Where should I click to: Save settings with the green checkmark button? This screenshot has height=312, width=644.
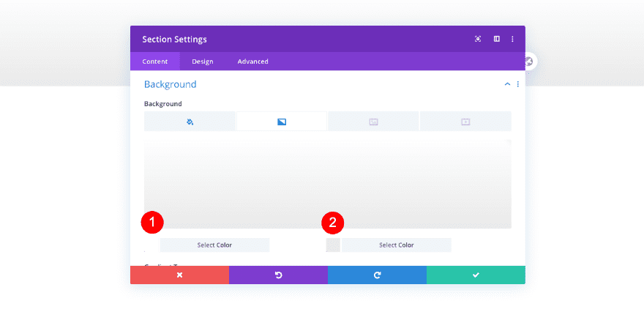(x=476, y=275)
